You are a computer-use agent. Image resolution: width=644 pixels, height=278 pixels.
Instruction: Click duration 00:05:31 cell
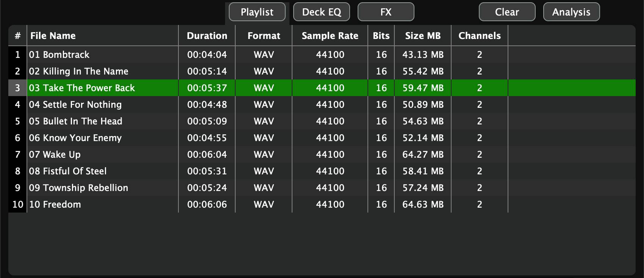pos(207,171)
